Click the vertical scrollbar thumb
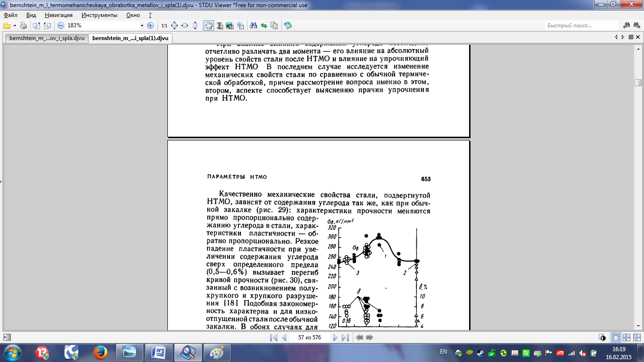Viewport: 644px width, 362px height. (638, 82)
